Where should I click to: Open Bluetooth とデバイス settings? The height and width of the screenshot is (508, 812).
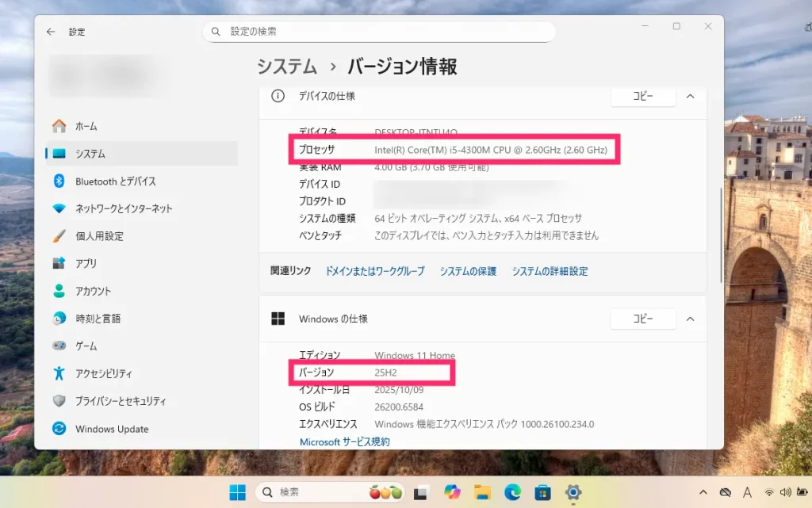[115, 181]
